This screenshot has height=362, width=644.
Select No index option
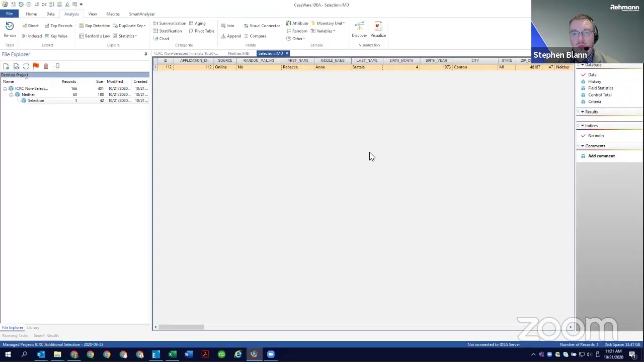(596, 136)
